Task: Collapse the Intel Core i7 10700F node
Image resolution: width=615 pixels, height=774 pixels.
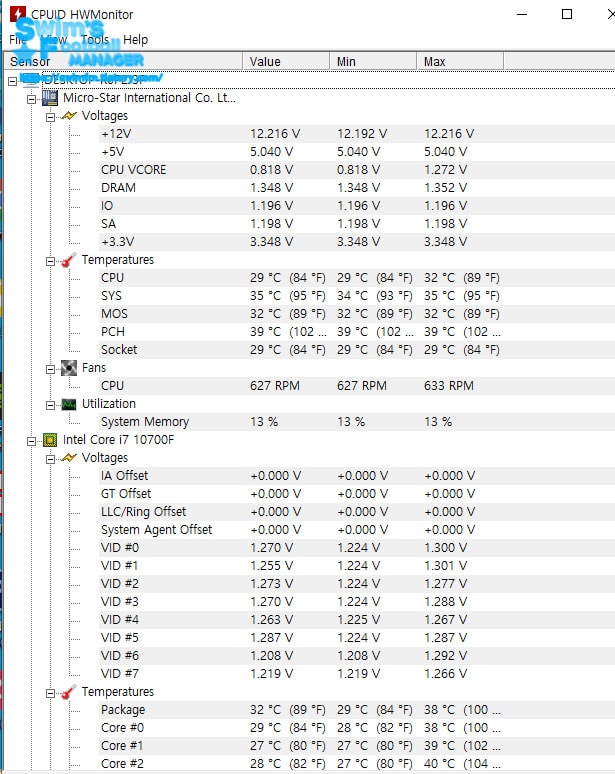Action: coord(32,441)
